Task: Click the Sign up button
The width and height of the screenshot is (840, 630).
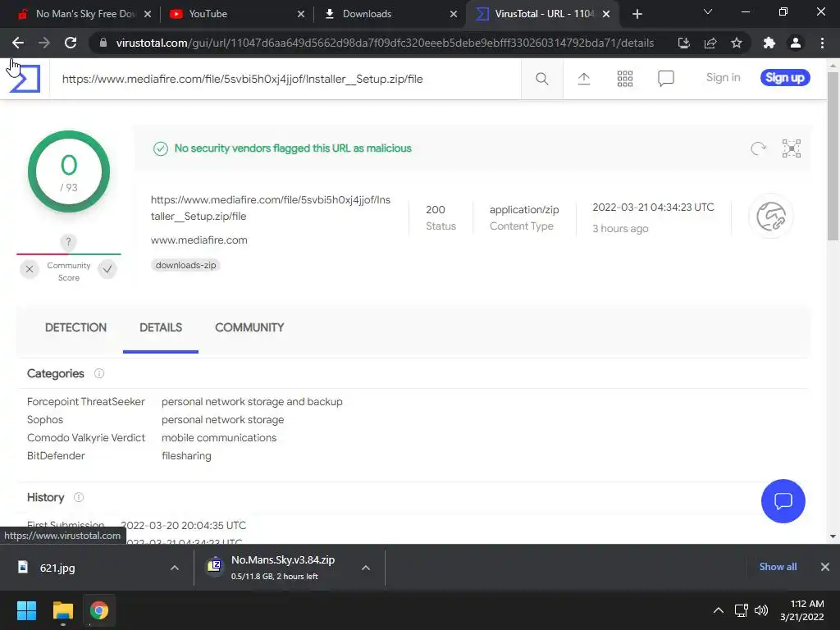Action: pyautogui.click(x=785, y=78)
